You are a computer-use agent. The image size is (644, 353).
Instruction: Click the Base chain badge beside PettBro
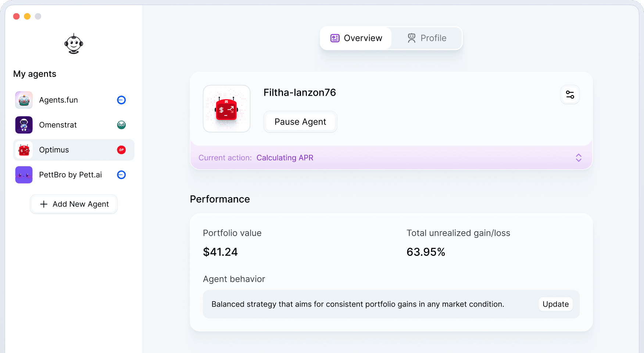(121, 175)
